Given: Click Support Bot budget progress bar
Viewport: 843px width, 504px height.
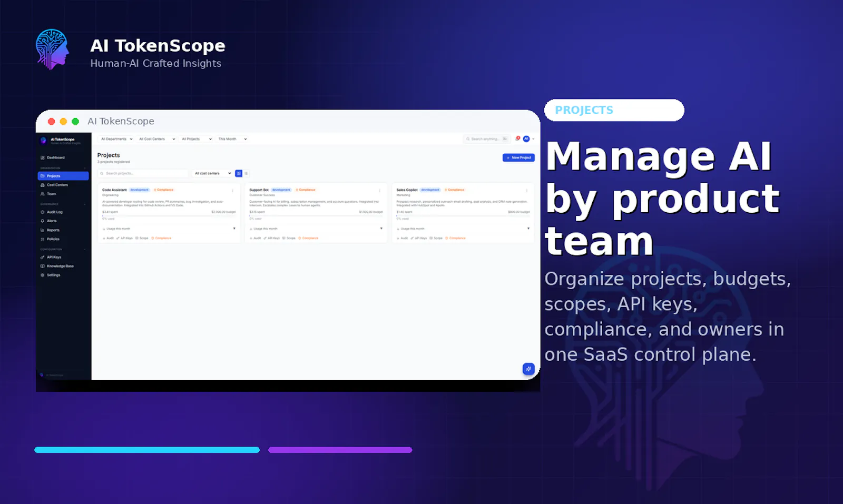Looking at the screenshot, I should [316, 215].
